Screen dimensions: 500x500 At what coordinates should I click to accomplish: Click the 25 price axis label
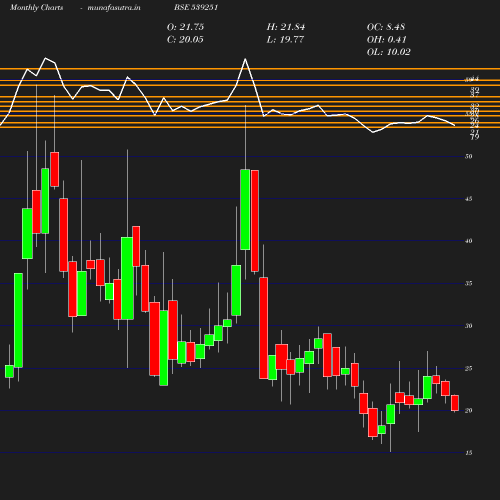click(x=469, y=369)
